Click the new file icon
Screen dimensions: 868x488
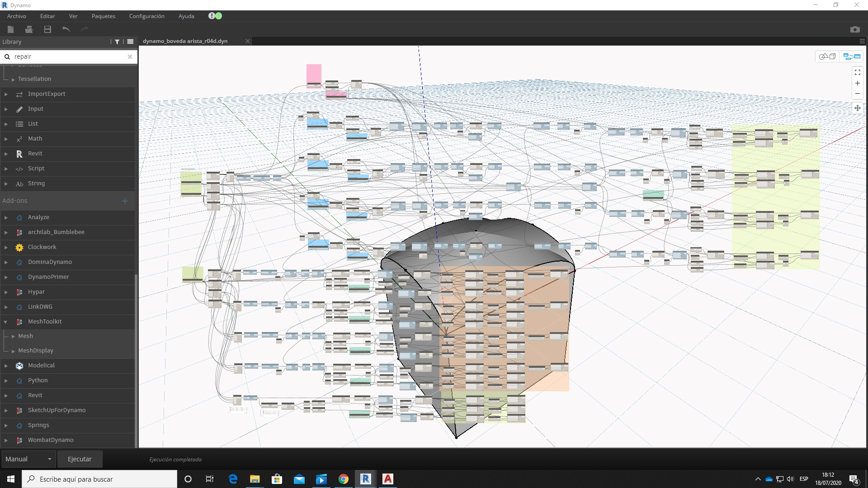11,29
